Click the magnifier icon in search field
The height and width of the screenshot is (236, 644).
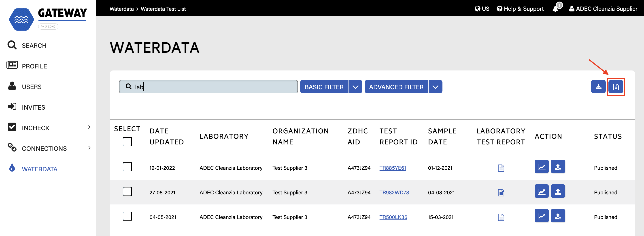pyautogui.click(x=128, y=87)
